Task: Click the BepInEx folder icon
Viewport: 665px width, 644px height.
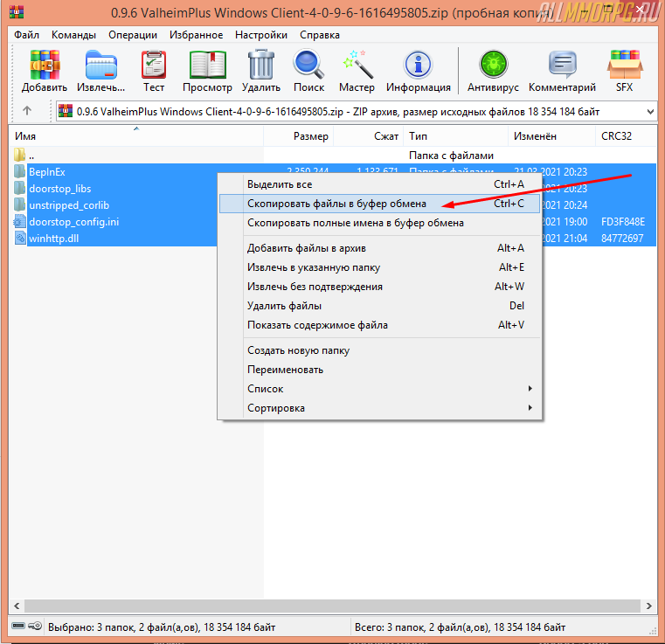Action: point(19,171)
